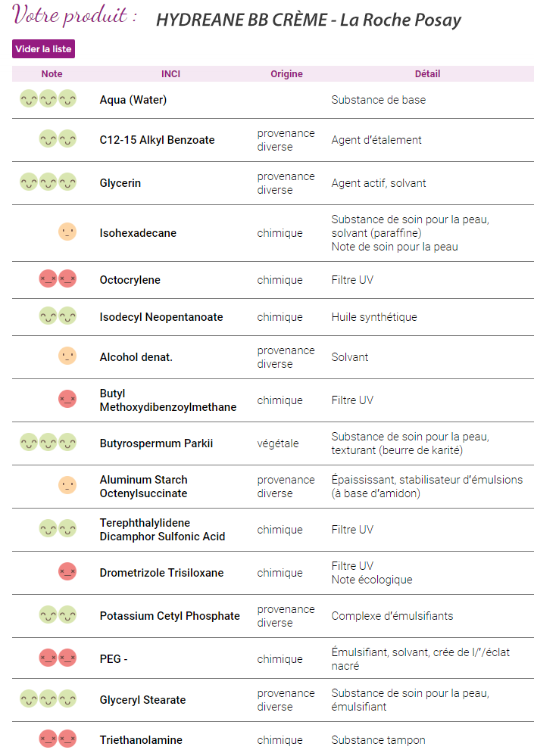Click the red faces rating for Triethanolamine

[x=58, y=739]
